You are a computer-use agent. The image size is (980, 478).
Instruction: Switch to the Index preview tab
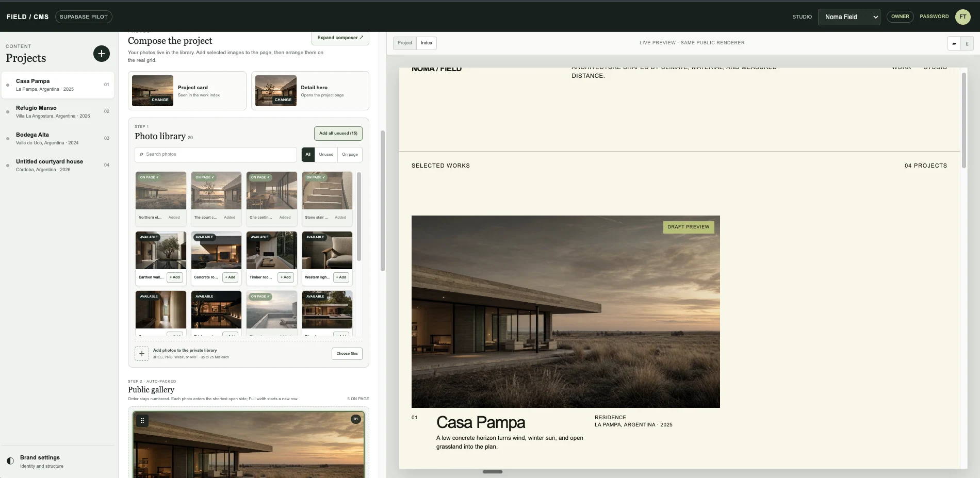click(427, 43)
